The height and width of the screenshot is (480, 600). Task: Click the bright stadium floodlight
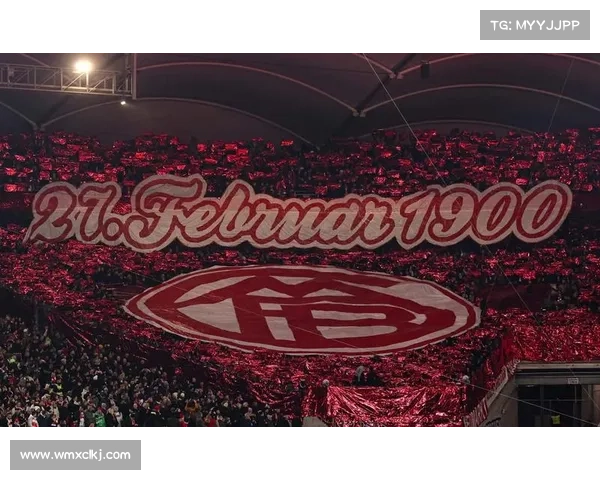83,66
